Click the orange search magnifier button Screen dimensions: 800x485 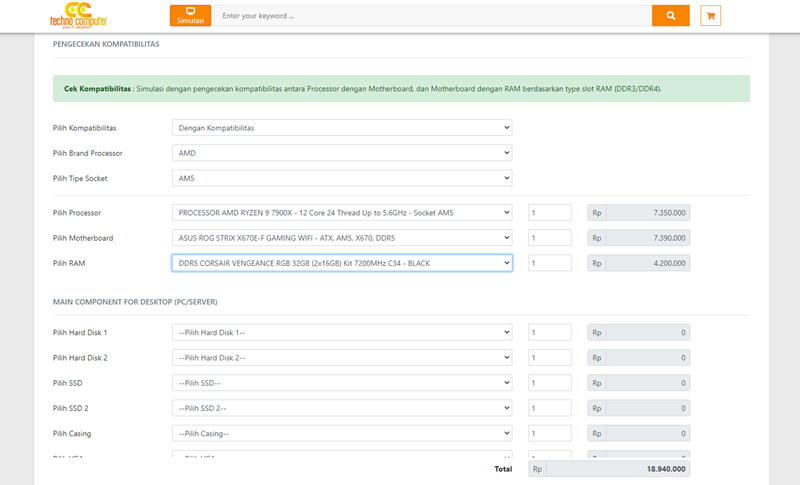tap(671, 16)
